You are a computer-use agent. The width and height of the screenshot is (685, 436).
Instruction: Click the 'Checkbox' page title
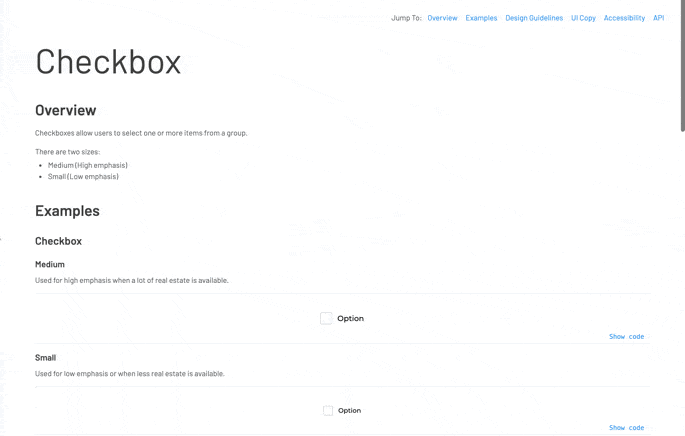pyautogui.click(x=108, y=62)
